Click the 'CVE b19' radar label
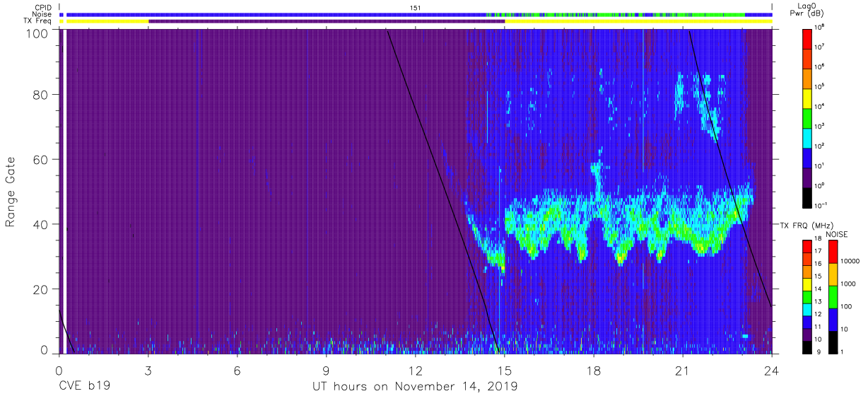 [x=84, y=387]
